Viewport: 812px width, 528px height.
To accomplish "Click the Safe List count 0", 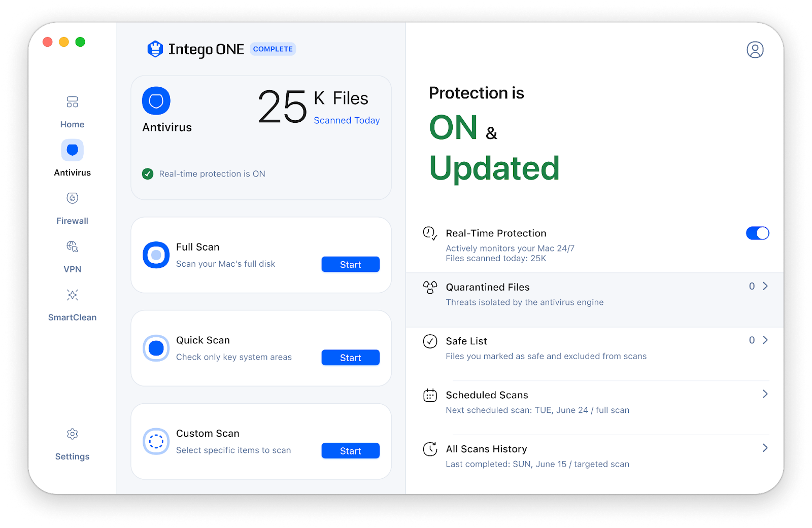I will pyautogui.click(x=752, y=340).
